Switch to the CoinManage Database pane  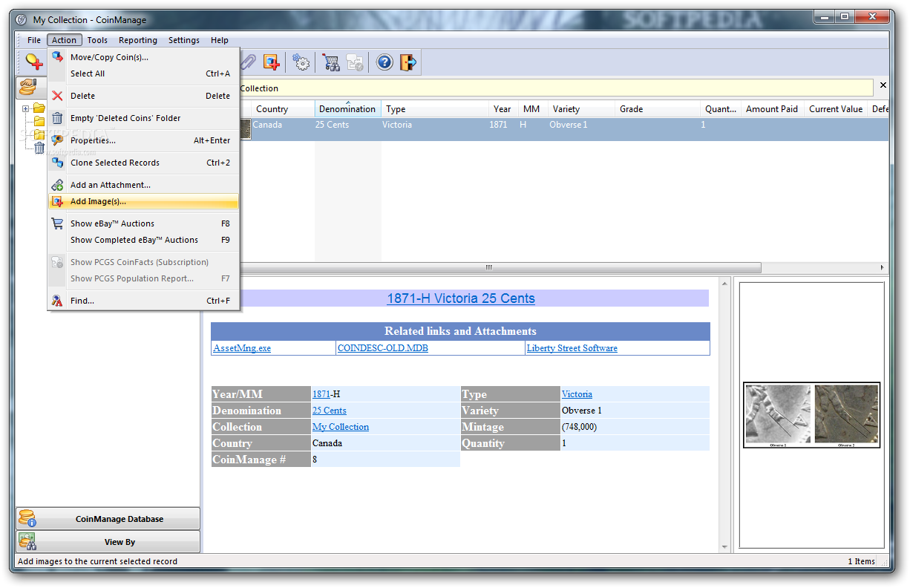[108, 519]
